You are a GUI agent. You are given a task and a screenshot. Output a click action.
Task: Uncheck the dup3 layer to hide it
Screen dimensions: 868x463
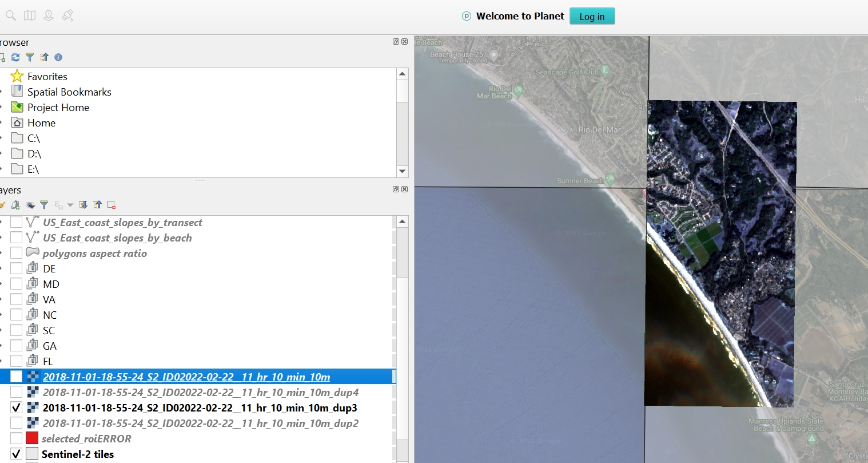pyautogui.click(x=16, y=407)
